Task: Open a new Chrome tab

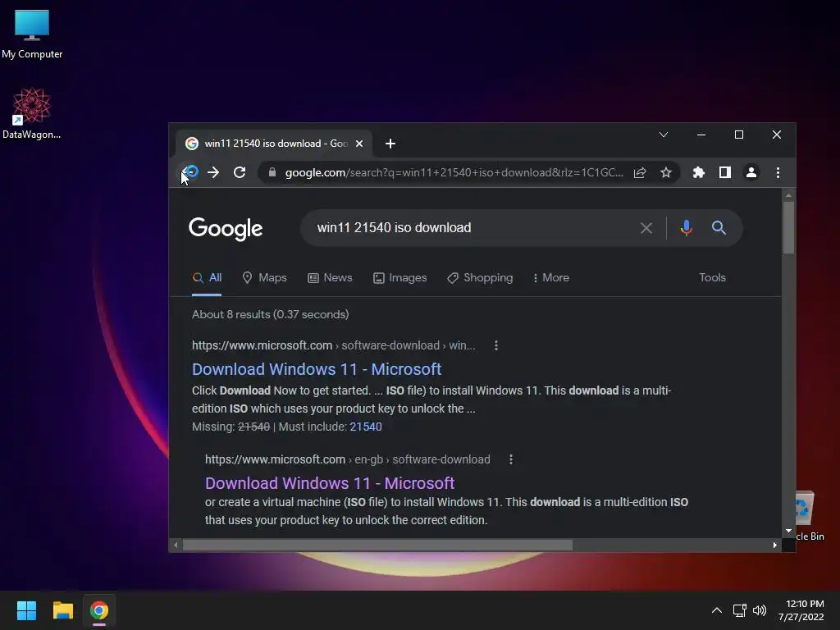Action: point(390,144)
